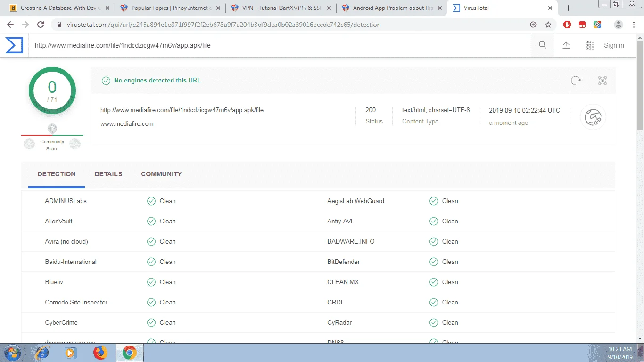Switch to the DETECTION tab
This screenshot has width=644, height=362.
57,174
